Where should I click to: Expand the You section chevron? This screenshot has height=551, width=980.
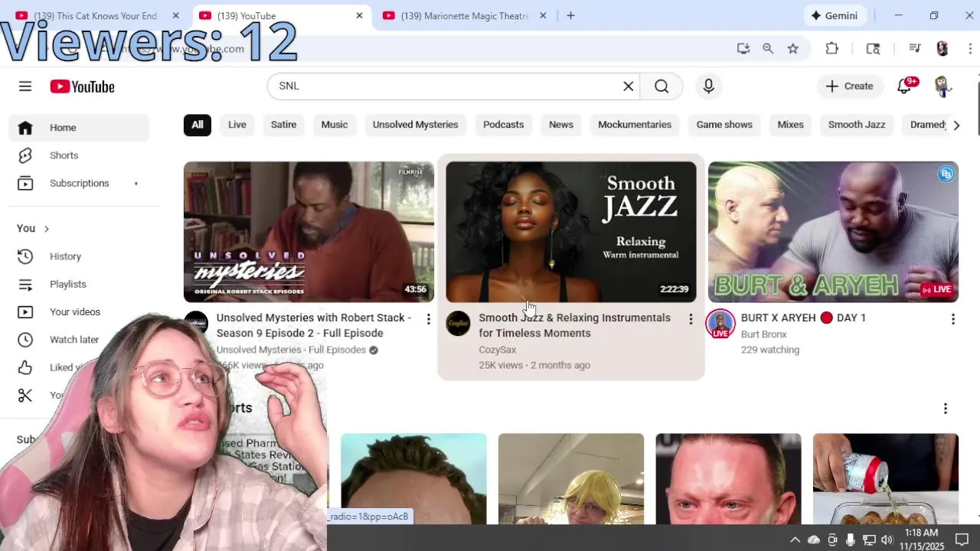[47, 229]
